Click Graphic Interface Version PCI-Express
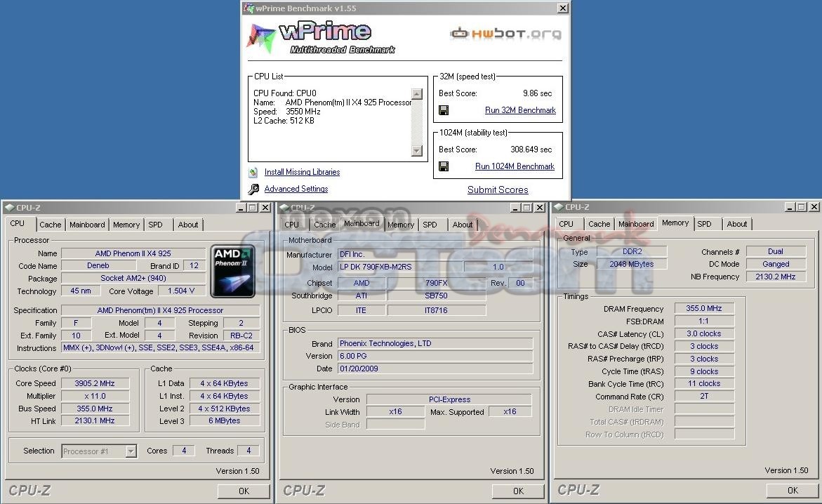Screen dimensions: 822x504 click(x=449, y=399)
